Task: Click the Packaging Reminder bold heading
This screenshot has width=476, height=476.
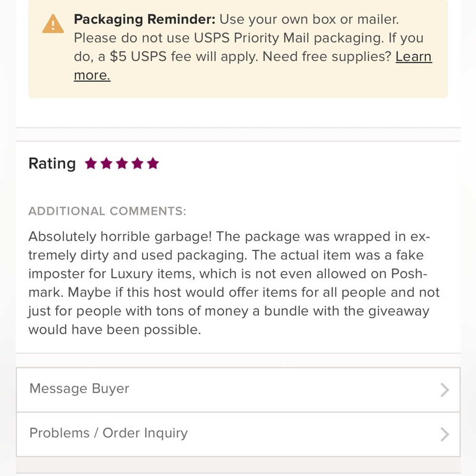Action: pos(145,20)
